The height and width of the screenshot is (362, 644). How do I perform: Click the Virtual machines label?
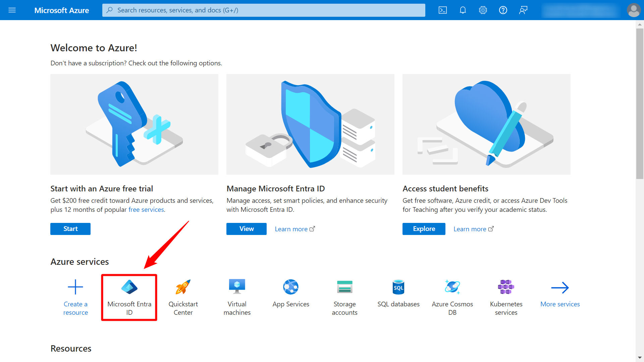point(237,308)
